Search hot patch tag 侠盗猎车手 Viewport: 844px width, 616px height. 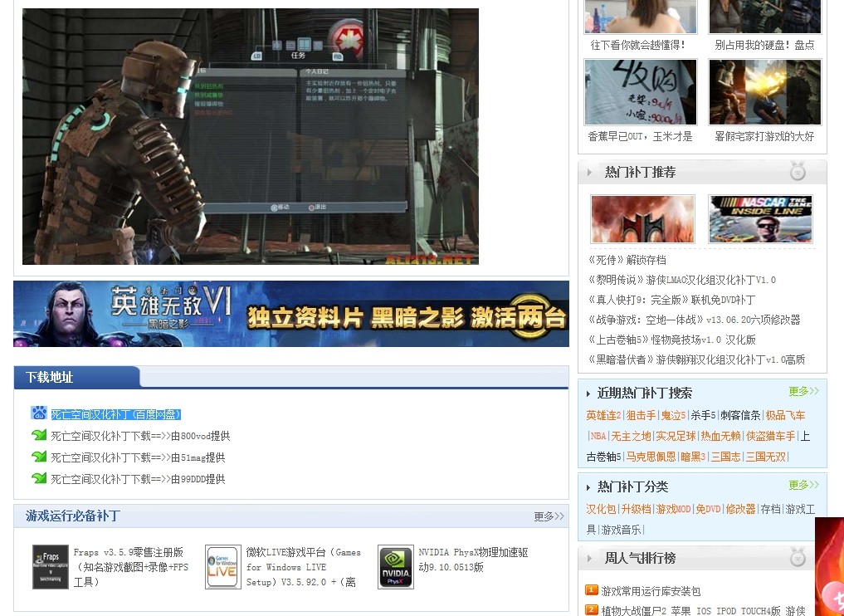click(770, 436)
